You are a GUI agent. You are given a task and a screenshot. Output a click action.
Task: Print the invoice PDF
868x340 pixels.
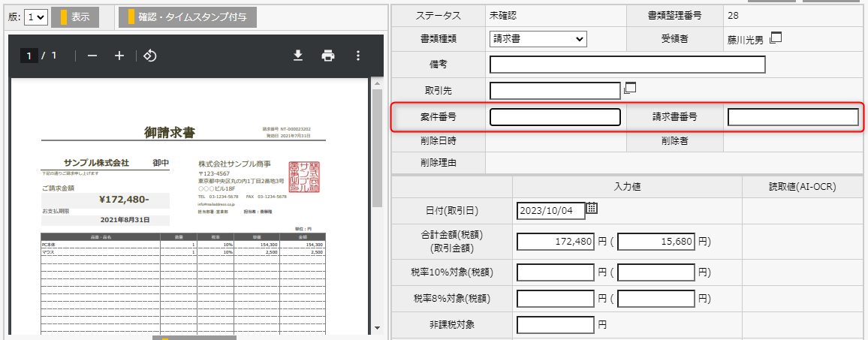pyautogui.click(x=328, y=56)
